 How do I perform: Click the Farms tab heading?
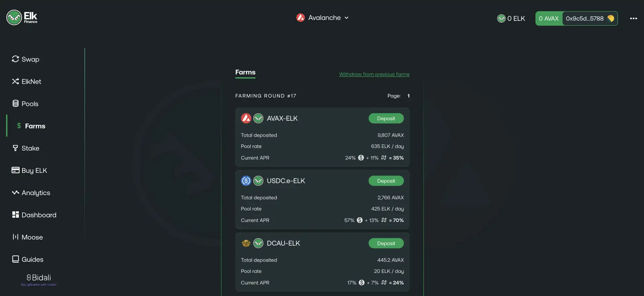[245, 72]
